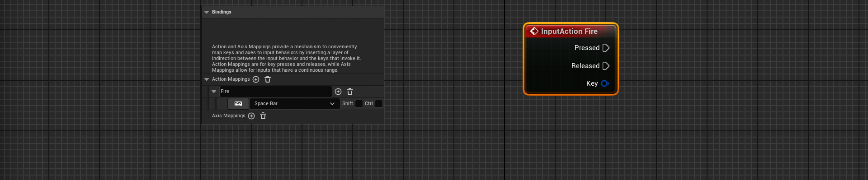Click the InputAction Fire node event icon

(534, 31)
